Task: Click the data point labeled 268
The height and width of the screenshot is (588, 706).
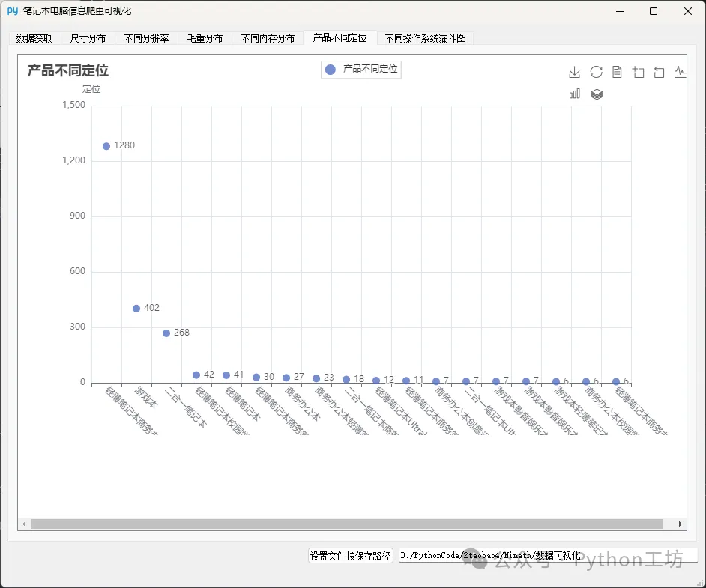Action: tap(166, 333)
